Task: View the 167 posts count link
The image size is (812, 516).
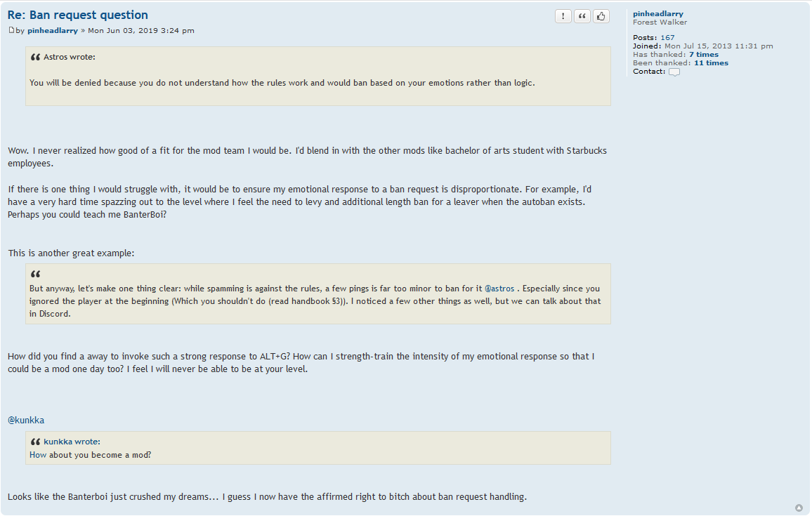Action: tap(667, 38)
